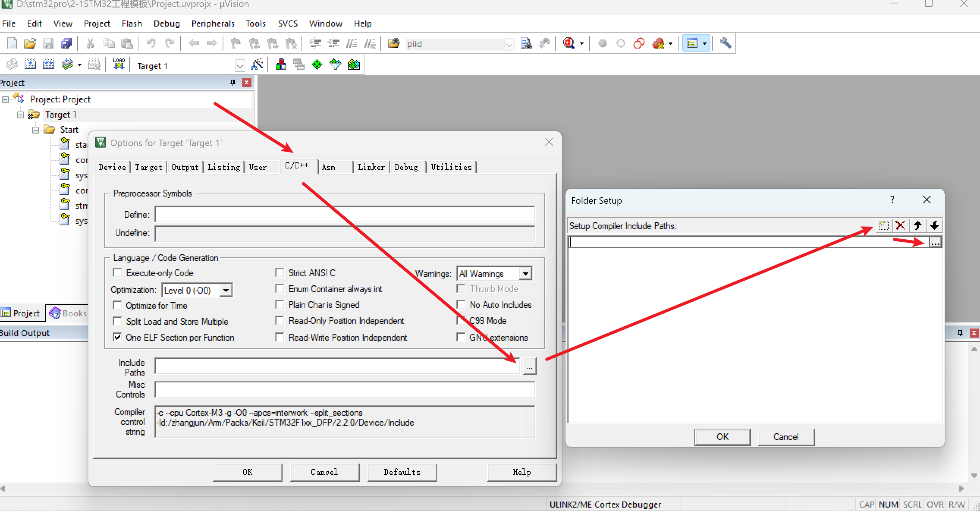
Task: Click the Include Paths browse button
Action: pos(529,366)
